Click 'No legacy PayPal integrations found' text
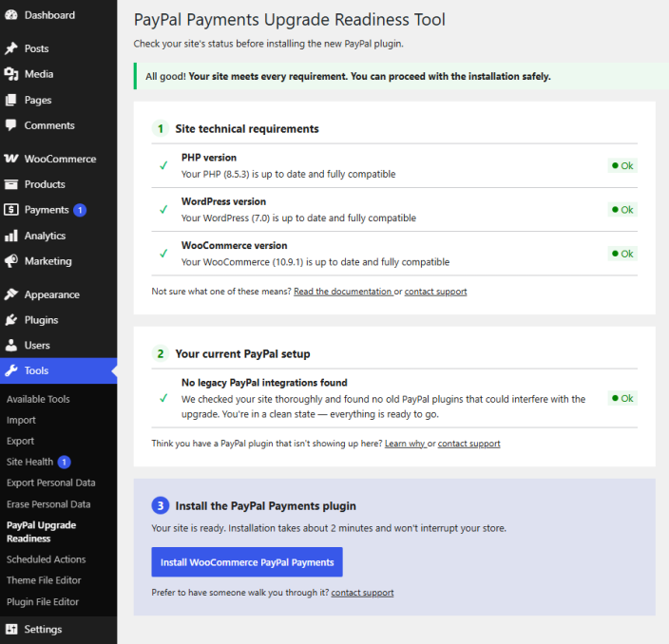The height and width of the screenshot is (644, 669). pos(264,383)
